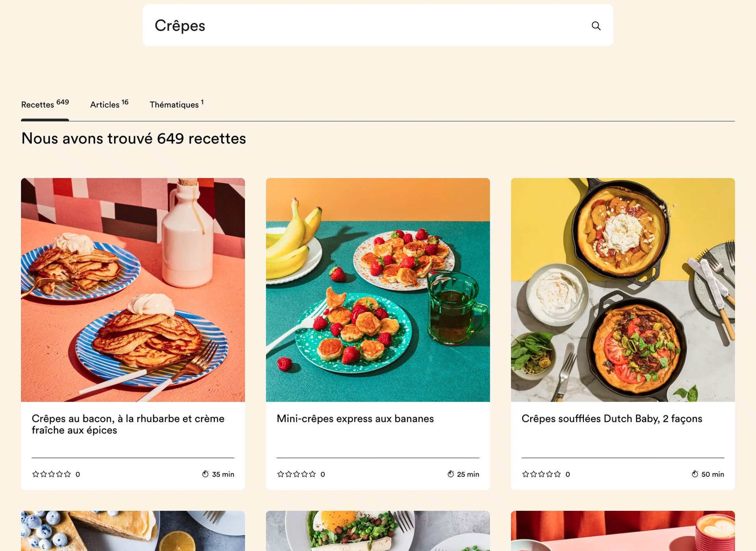Click the Crêpes search input field
The image size is (756, 551).
tap(378, 26)
